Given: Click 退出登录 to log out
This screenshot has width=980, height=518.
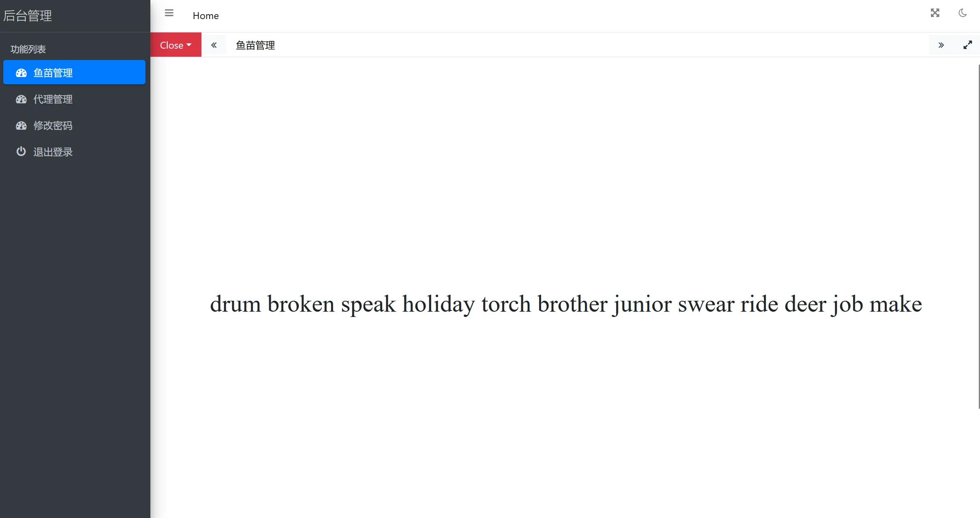Looking at the screenshot, I should (53, 152).
